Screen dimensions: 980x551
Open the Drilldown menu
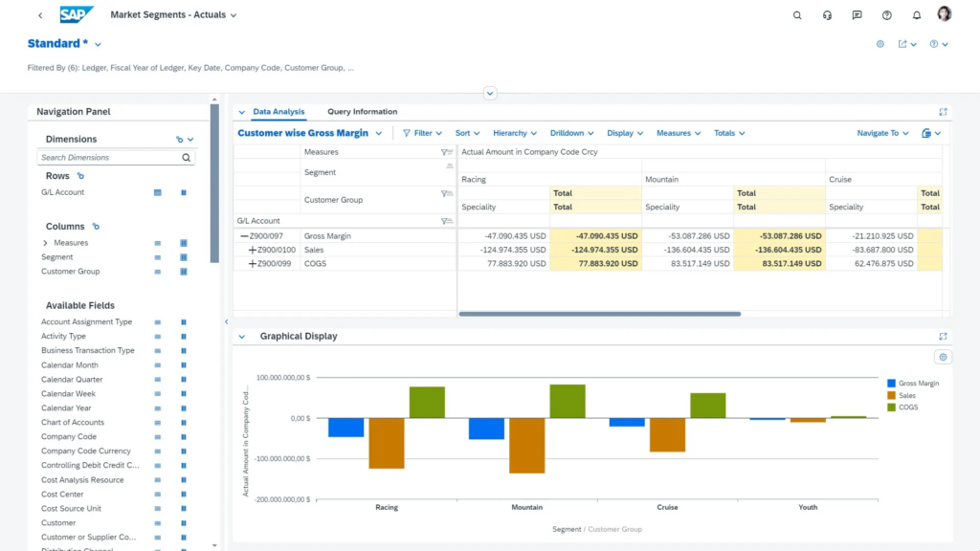point(572,133)
